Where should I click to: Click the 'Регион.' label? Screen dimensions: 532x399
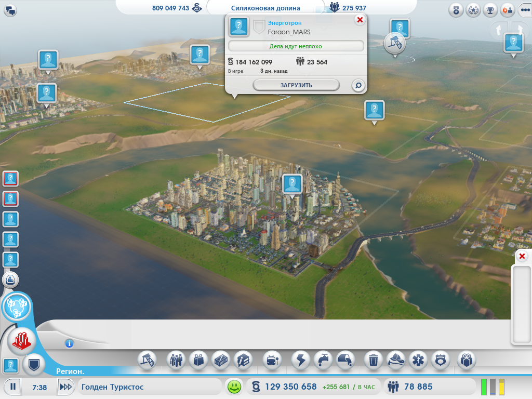click(x=70, y=371)
